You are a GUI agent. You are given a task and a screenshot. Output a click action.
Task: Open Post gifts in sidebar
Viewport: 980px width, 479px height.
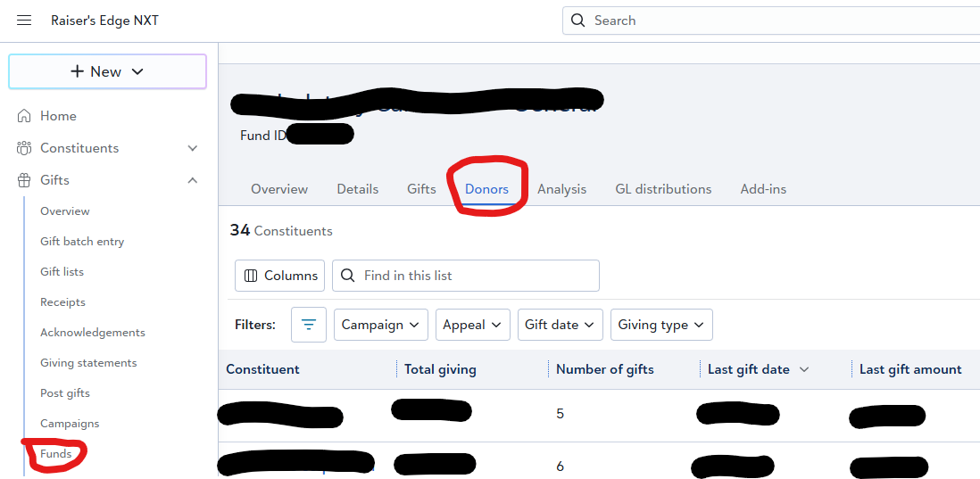[65, 393]
